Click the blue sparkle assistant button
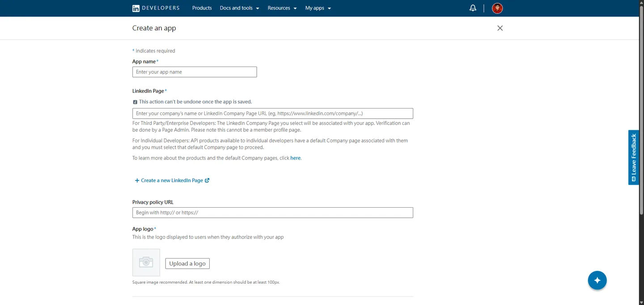The width and height of the screenshot is (644, 305). (x=597, y=280)
